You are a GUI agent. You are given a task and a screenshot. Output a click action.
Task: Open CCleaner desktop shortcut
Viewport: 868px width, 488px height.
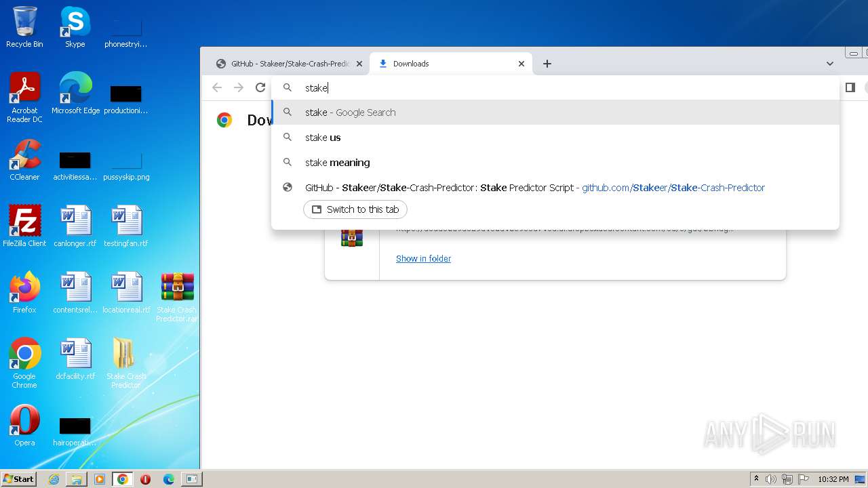point(24,160)
